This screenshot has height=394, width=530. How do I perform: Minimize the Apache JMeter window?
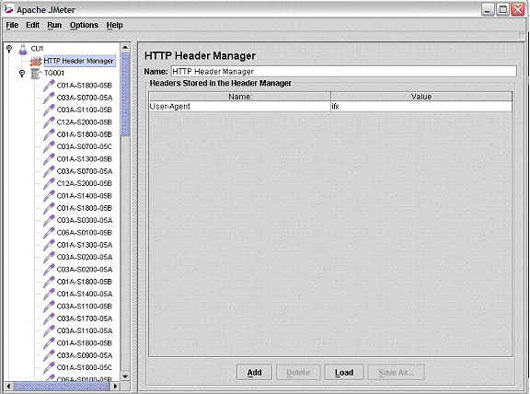(487, 9)
